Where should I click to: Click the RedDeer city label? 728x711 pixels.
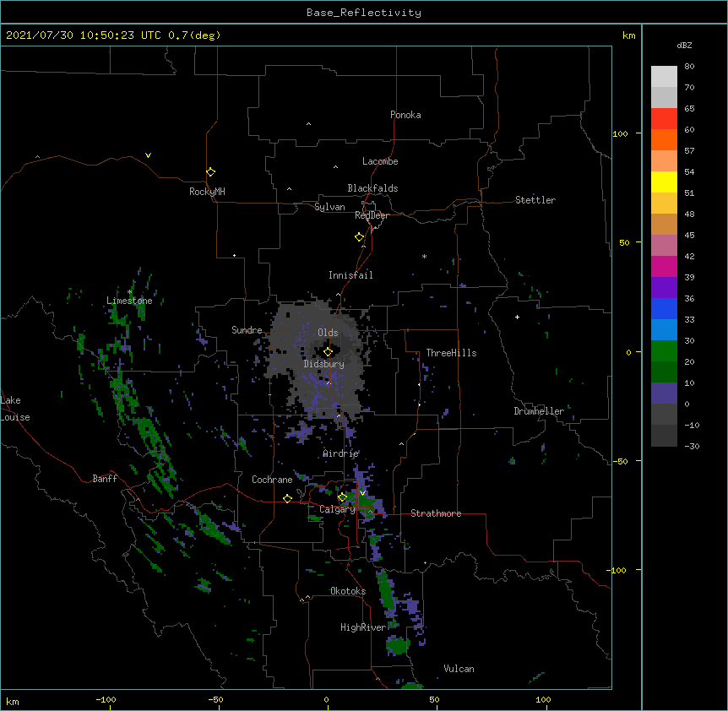(x=372, y=215)
